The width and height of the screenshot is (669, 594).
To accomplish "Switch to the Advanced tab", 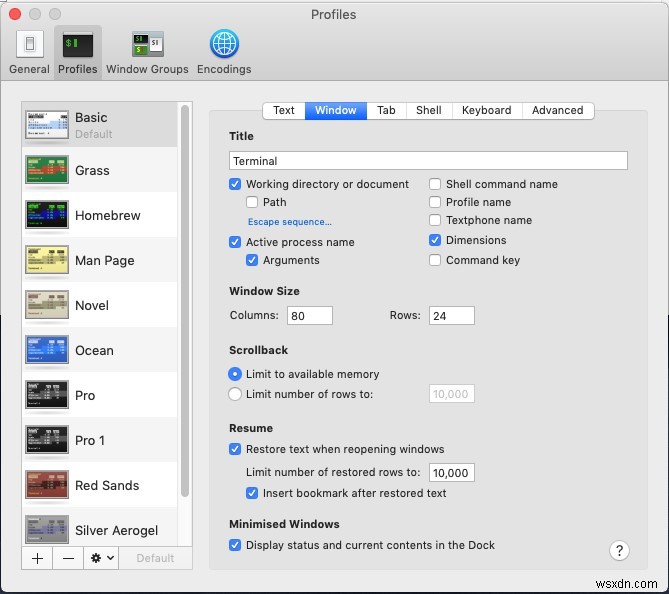I will (x=557, y=110).
